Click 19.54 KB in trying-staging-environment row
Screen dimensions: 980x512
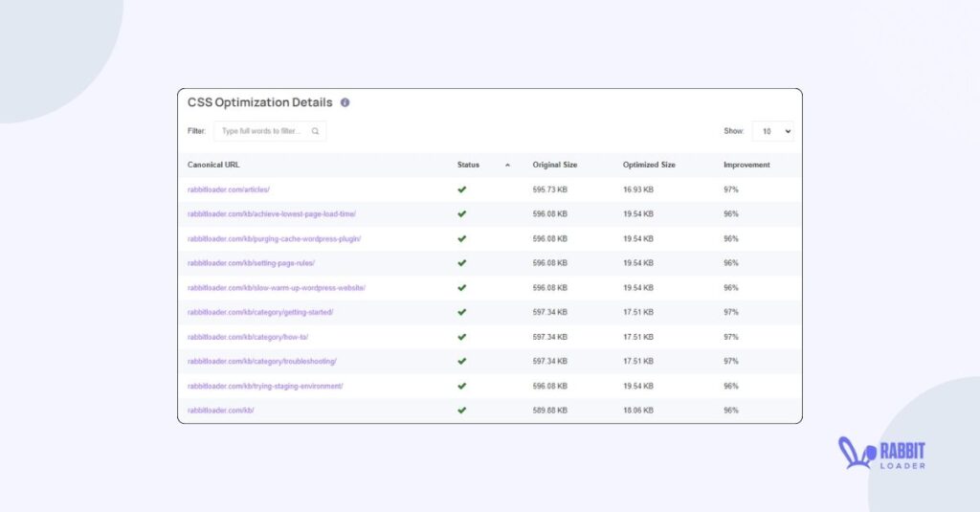[x=638, y=386]
